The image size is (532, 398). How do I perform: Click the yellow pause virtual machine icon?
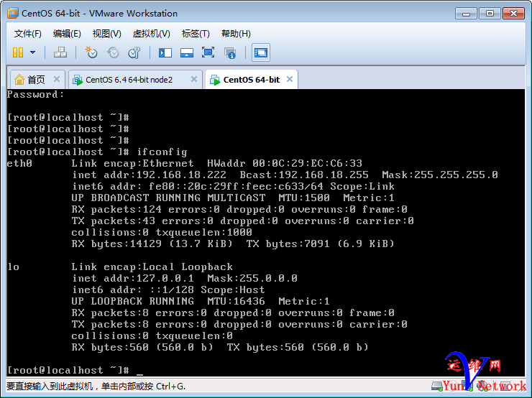(18, 52)
